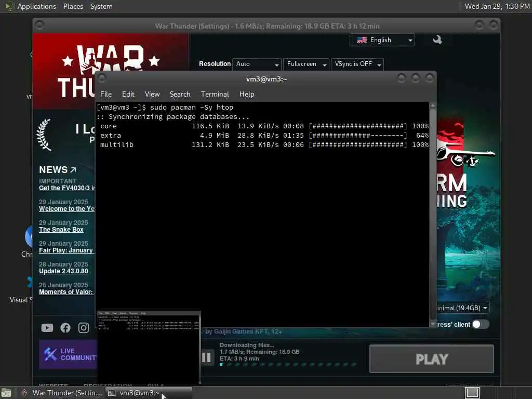Click the show desktop icon in bottom panel
Screen dimensions: 532x399
coord(6,393)
